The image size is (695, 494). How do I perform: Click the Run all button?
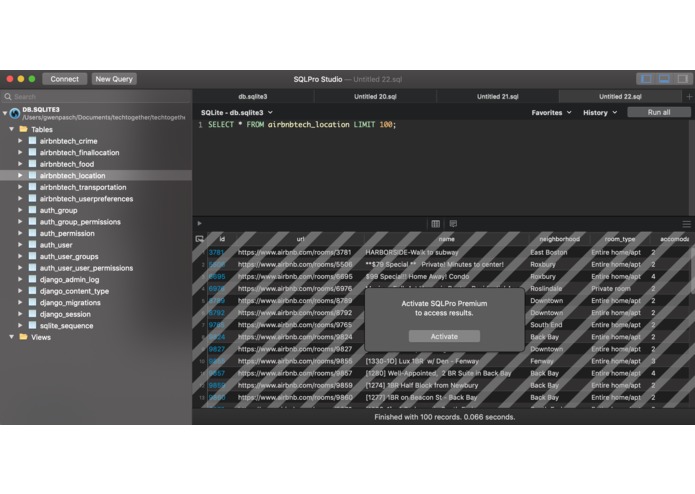[659, 112]
